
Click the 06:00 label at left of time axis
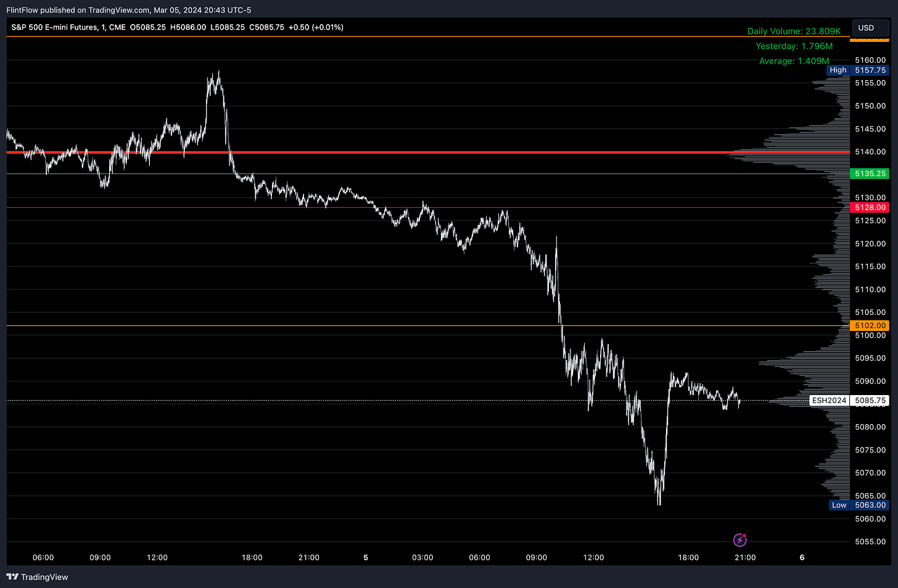[x=43, y=557]
